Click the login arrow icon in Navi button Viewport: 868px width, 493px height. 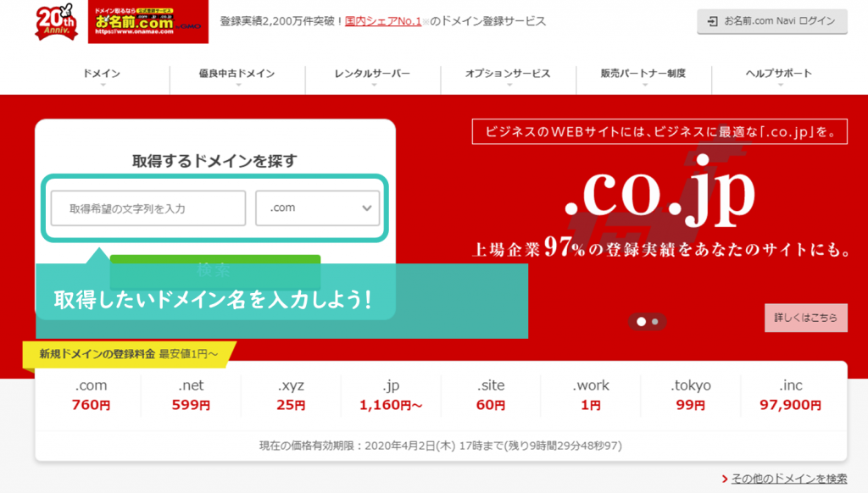(x=712, y=21)
